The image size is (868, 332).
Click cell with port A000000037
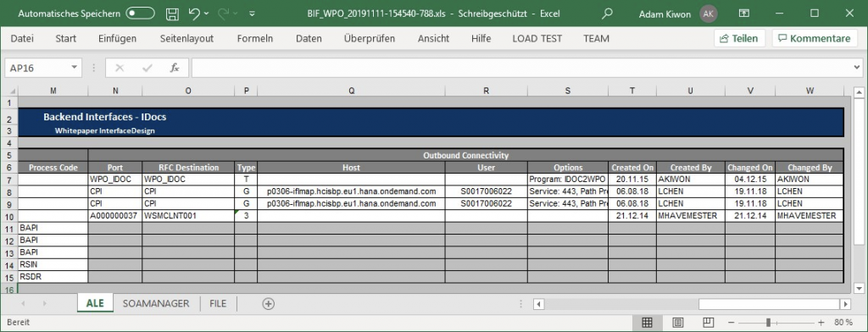pos(115,215)
